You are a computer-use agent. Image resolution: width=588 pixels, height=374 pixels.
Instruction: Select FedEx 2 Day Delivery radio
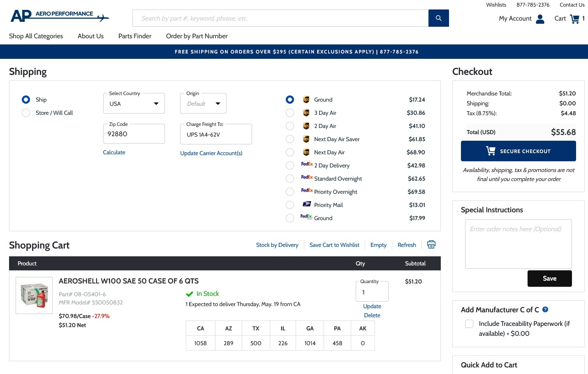pos(290,165)
